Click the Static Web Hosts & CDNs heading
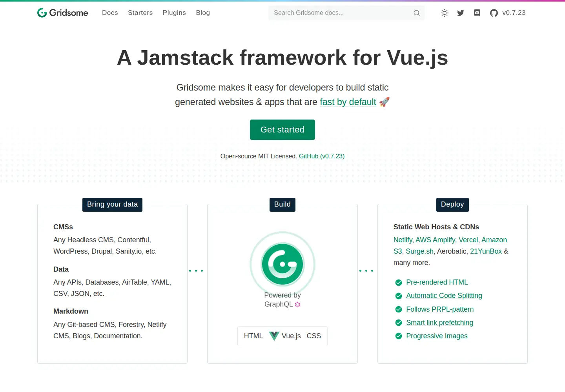 [436, 227]
